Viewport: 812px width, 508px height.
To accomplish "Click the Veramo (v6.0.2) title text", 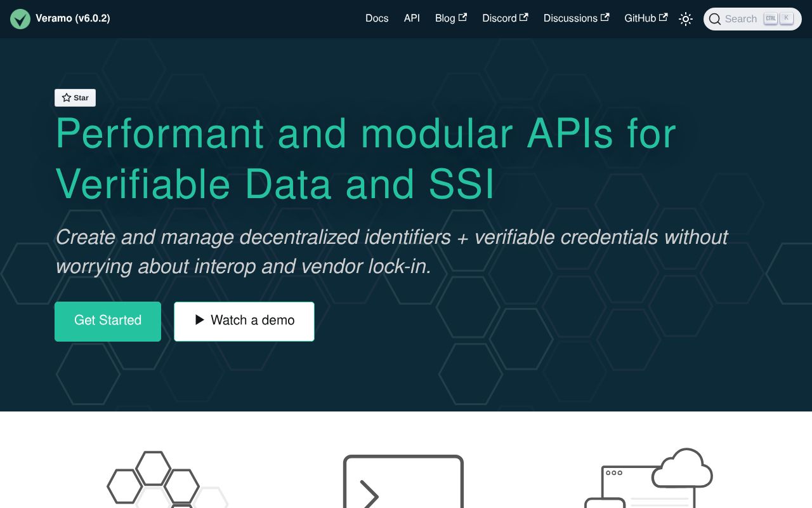I will [x=73, y=18].
